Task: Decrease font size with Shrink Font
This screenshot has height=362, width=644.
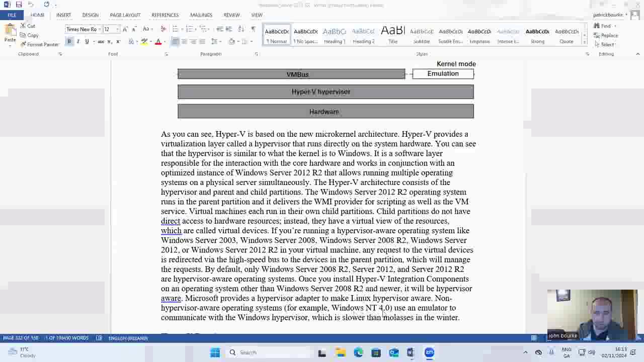Action: [134, 29]
